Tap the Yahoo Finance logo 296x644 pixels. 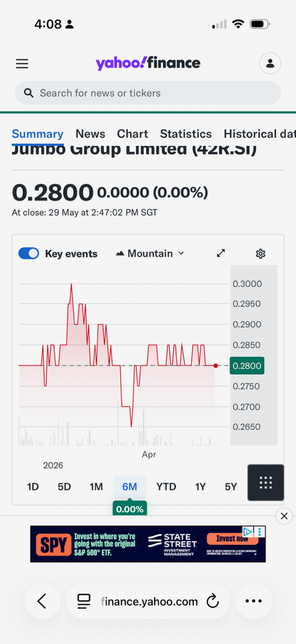[x=148, y=63]
